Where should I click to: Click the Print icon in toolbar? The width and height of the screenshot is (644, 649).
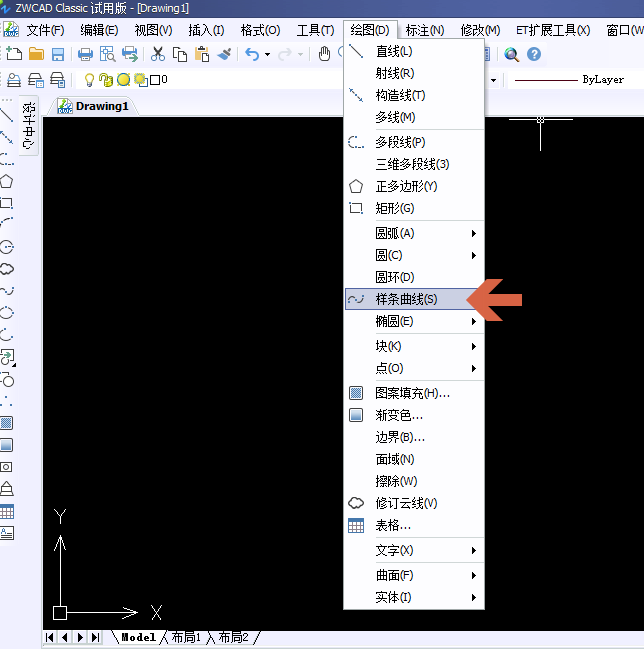tap(85, 54)
